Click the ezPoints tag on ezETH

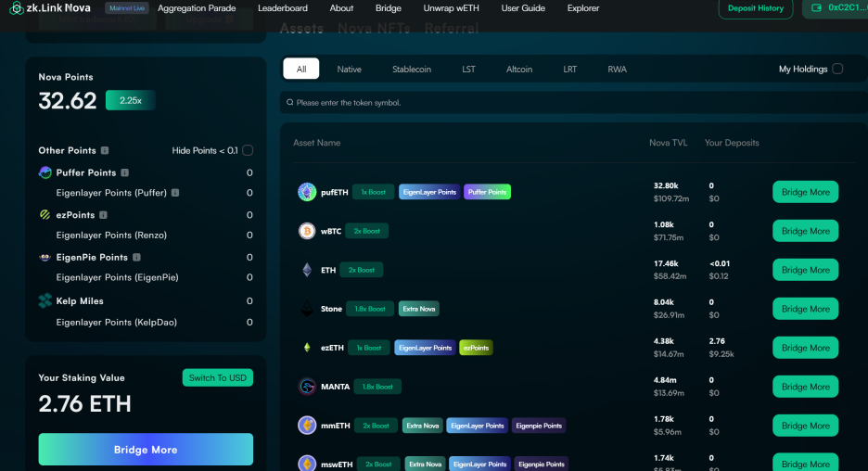click(476, 348)
